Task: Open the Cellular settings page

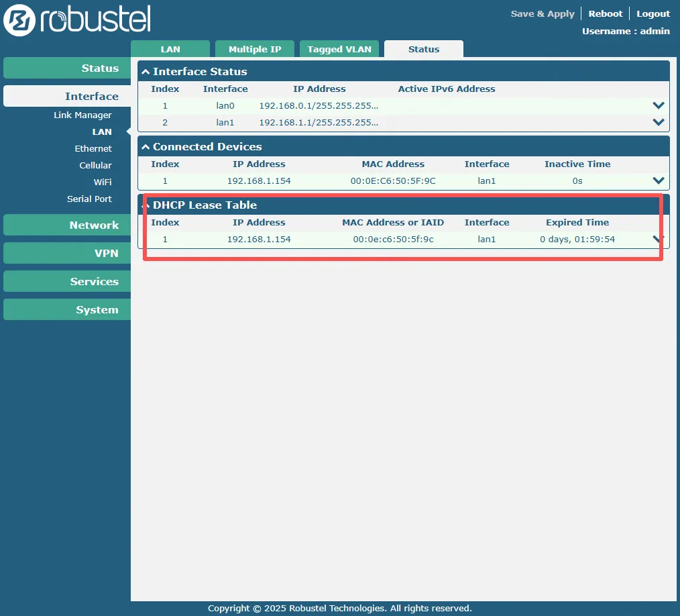Action: [x=95, y=166]
